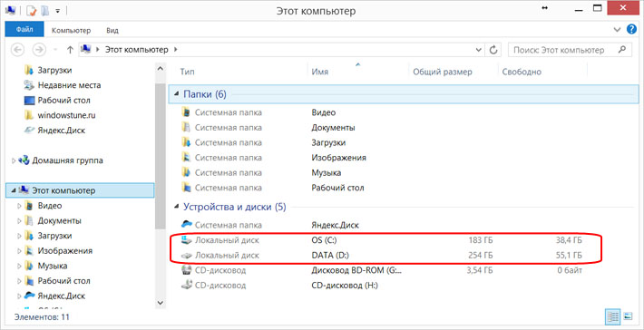Select the BD-ROM (G:) drive icon
This screenshot has height=330, width=644.
(187, 270)
